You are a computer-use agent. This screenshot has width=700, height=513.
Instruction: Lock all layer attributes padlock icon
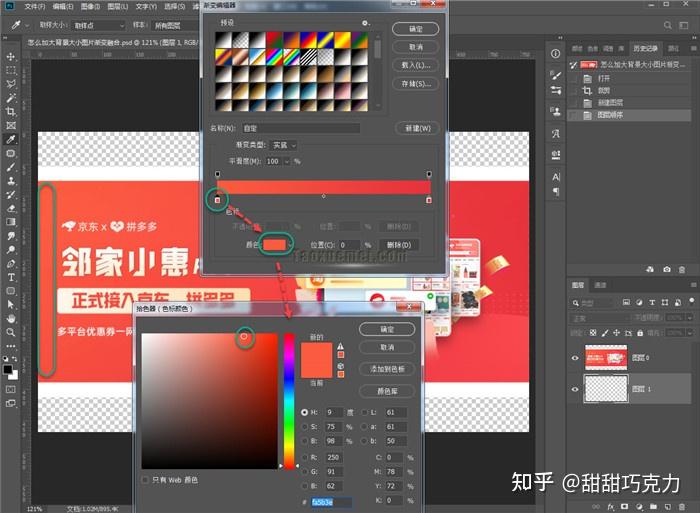coord(640,333)
